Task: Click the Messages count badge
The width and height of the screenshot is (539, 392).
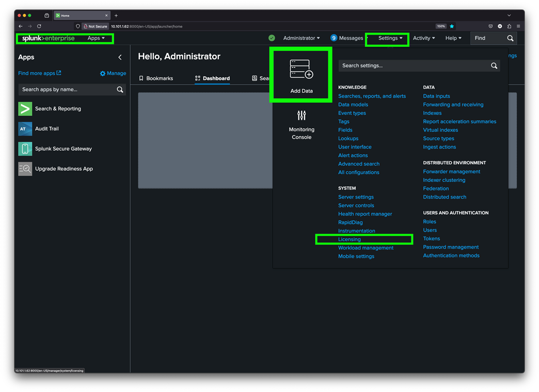Action: coord(334,38)
